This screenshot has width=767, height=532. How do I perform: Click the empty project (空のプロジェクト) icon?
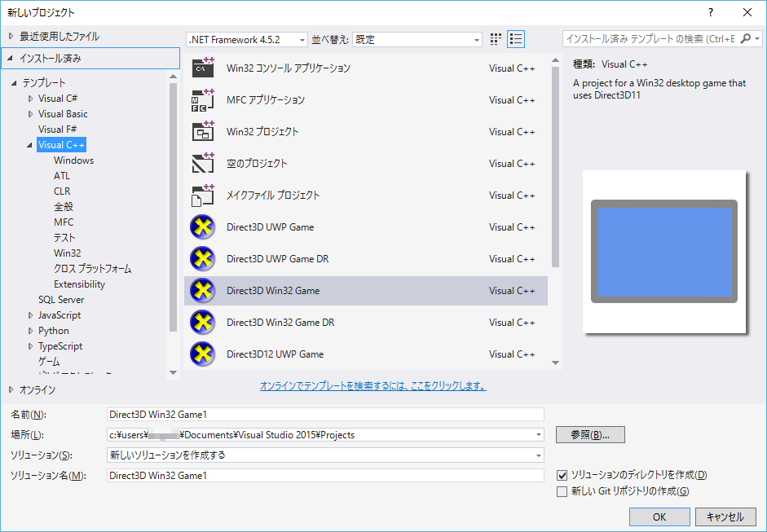pyautogui.click(x=202, y=163)
